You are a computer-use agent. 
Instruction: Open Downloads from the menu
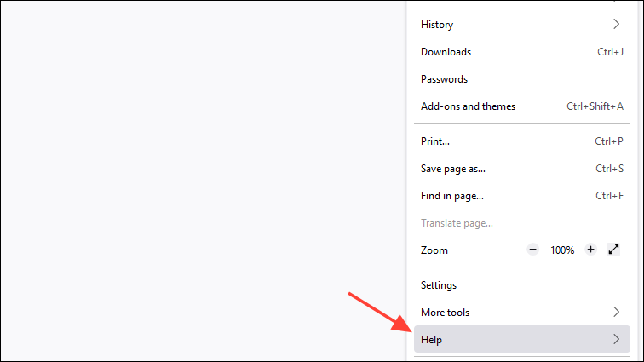click(x=446, y=52)
